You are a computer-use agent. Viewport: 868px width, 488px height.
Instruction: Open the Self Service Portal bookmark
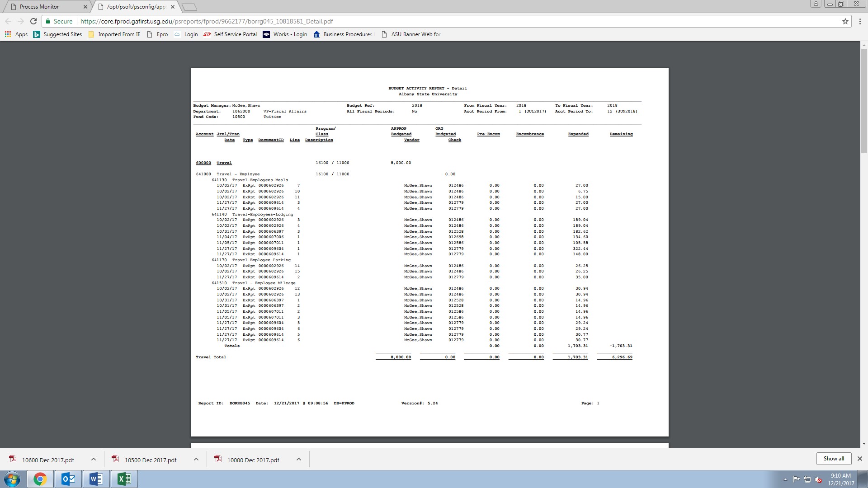[x=230, y=34]
